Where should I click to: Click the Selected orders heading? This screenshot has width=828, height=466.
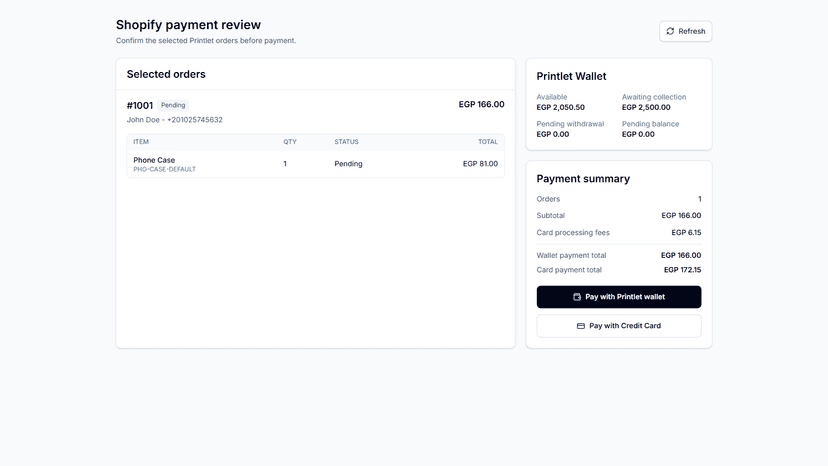166,74
